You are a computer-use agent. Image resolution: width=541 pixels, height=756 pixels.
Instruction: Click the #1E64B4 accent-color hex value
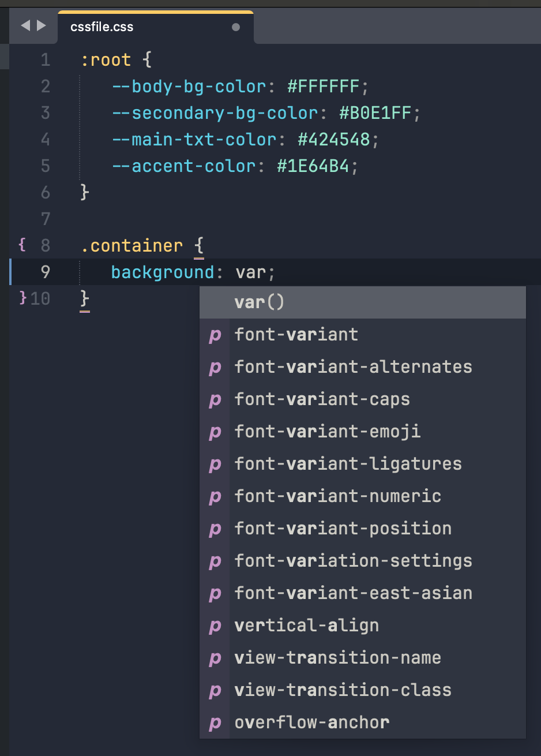pyautogui.click(x=313, y=166)
